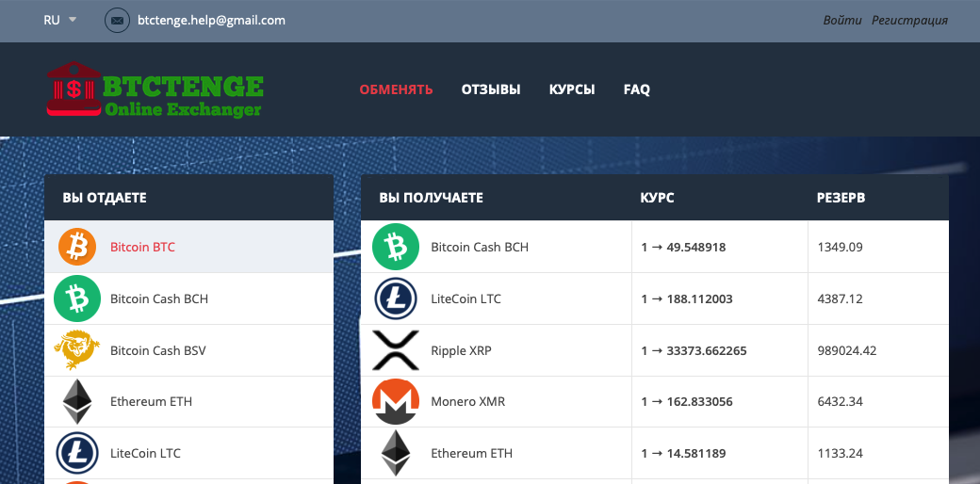Choose Ripple XRP in receive table

coord(461,350)
